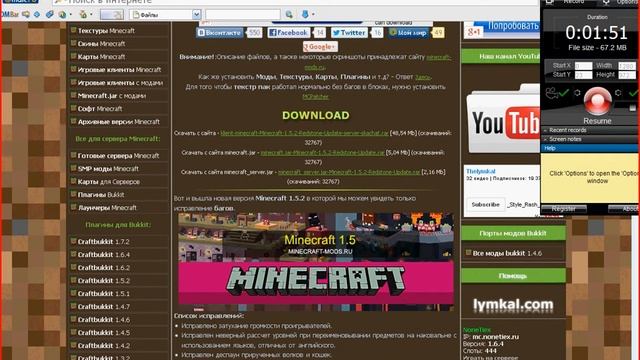Click the magnifier search icon in toolbar
This screenshot has height=360, width=640.
[289, 15]
